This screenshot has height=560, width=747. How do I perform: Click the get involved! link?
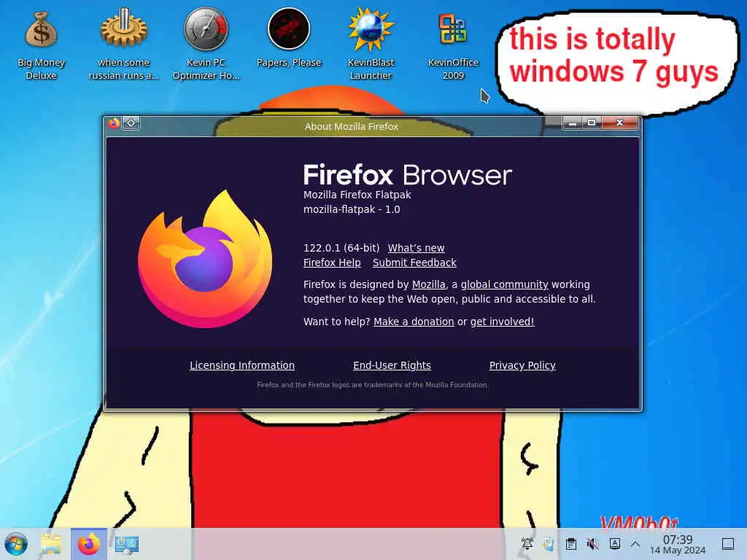pyautogui.click(x=502, y=322)
